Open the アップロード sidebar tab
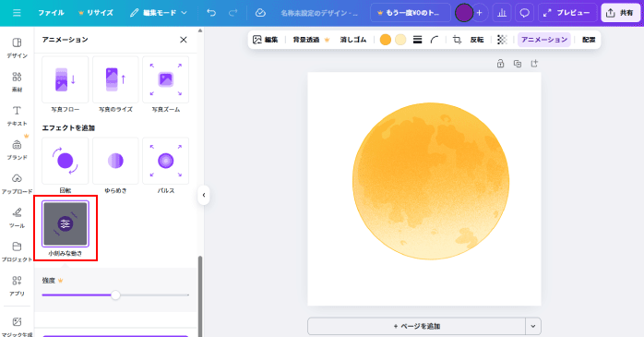The height and width of the screenshot is (337, 644). tap(17, 184)
